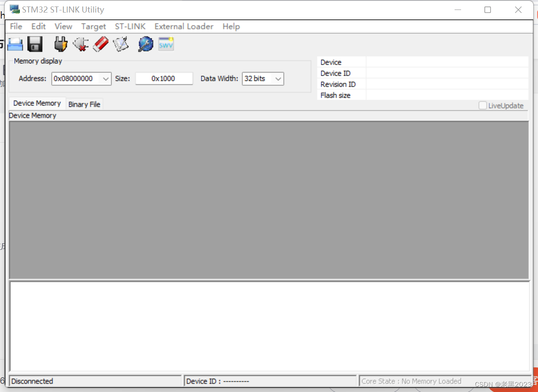Enable the LiveUpdate checkbox
Screen dimensions: 538x392
[x=483, y=105]
